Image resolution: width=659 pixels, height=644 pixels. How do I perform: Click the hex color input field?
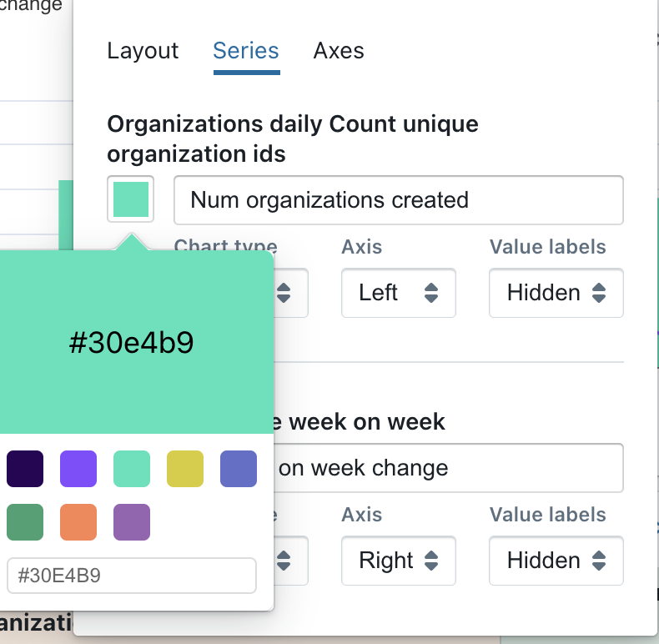coord(131,576)
